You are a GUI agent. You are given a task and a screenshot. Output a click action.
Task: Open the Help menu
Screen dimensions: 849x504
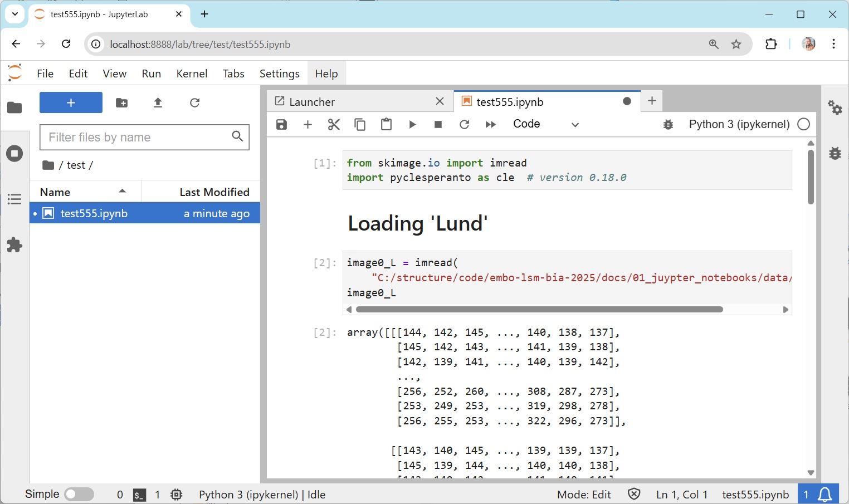coord(326,74)
